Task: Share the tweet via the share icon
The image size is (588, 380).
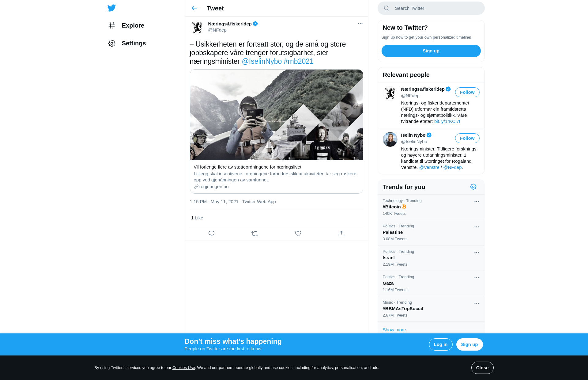Action: [x=341, y=234]
